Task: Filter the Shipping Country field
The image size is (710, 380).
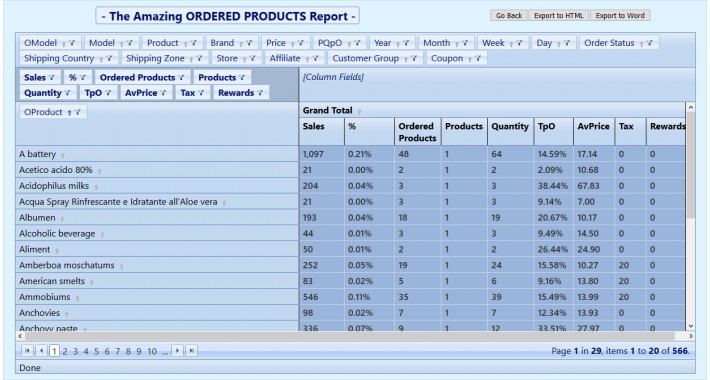Action: (109, 58)
